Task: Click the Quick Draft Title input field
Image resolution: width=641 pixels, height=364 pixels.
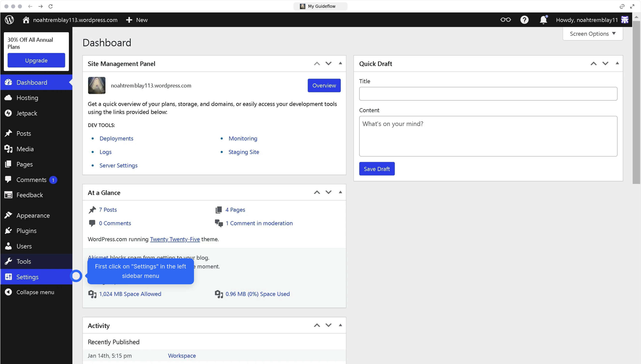Action: click(x=488, y=94)
